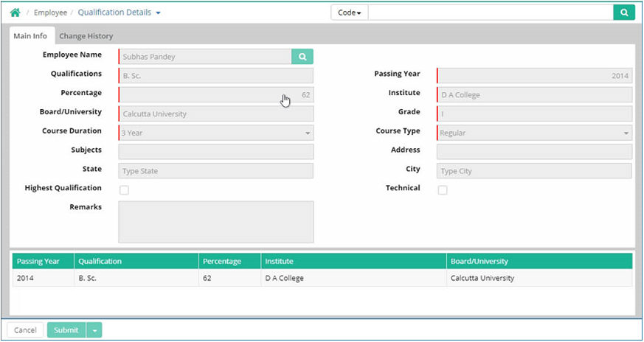Focus the Type State input field

[x=215, y=171]
